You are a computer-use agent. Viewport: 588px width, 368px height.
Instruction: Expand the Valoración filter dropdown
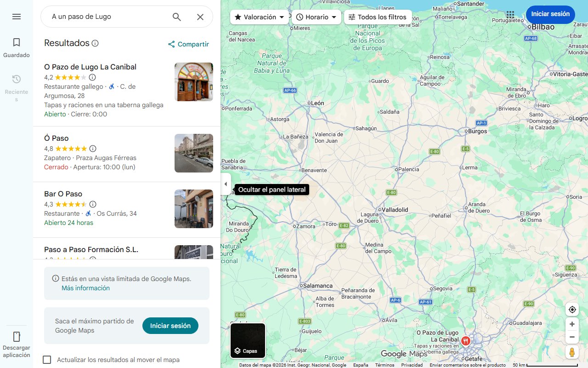[260, 17]
